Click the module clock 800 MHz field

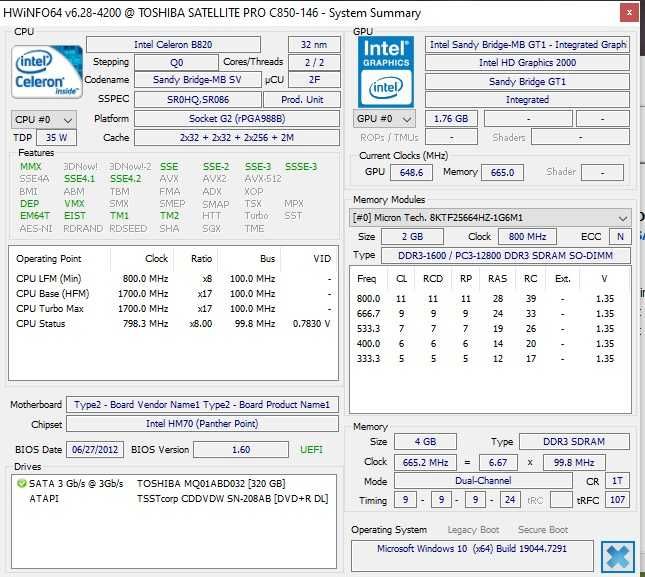click(527, 236)
